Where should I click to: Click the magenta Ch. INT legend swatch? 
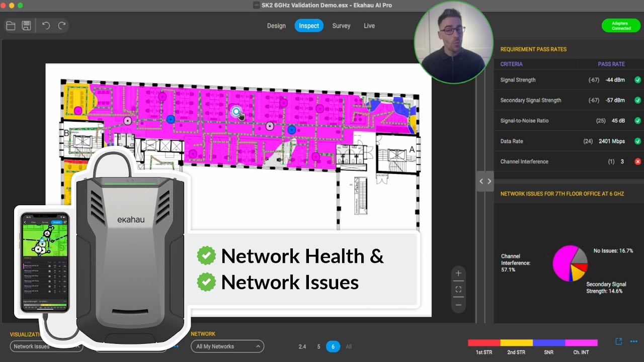pyautogui.click(x=581, y=343)
